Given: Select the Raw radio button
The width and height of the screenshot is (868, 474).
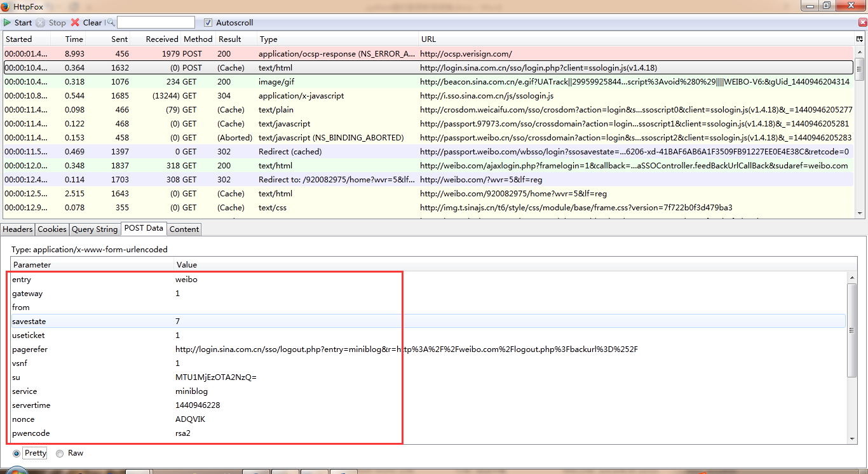Looking at the screenshot, I should pos(60,453).
